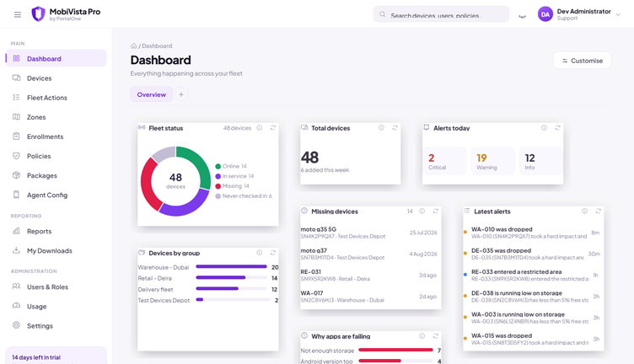The height and width of the screenshot is (364, 634).
Task: Open missing device WA-017
Action: [x=368, y=296]
